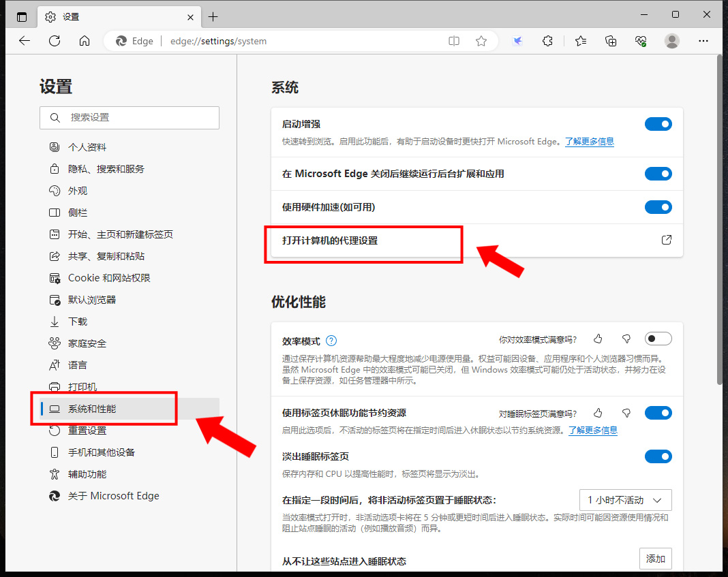This screenshot has height=577, width=728.
Task: Open 关于 Microsoft Edge section
Action: (129, 496)
